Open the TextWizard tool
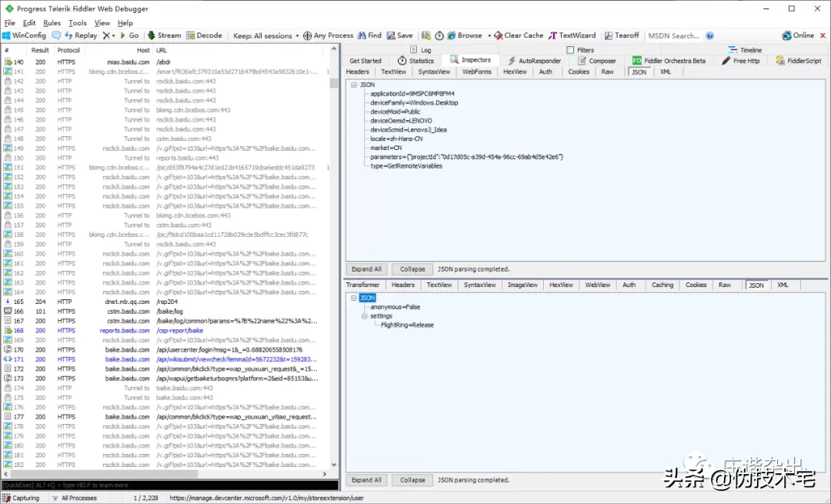831x504 pixels. (x=553, y=35)
